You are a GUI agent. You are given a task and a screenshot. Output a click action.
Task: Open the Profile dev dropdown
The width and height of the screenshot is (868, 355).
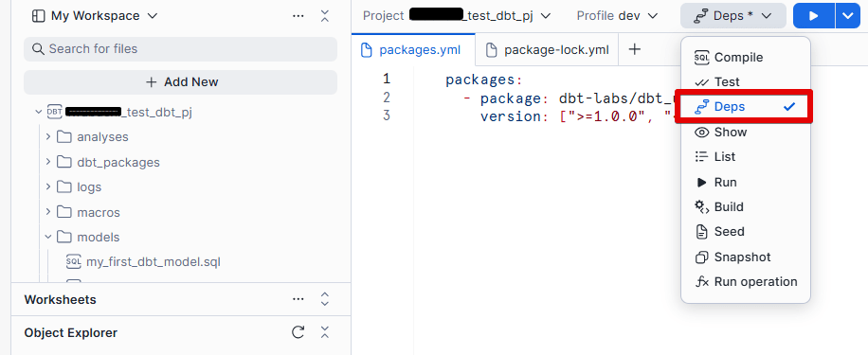click(x=617, y=15)
